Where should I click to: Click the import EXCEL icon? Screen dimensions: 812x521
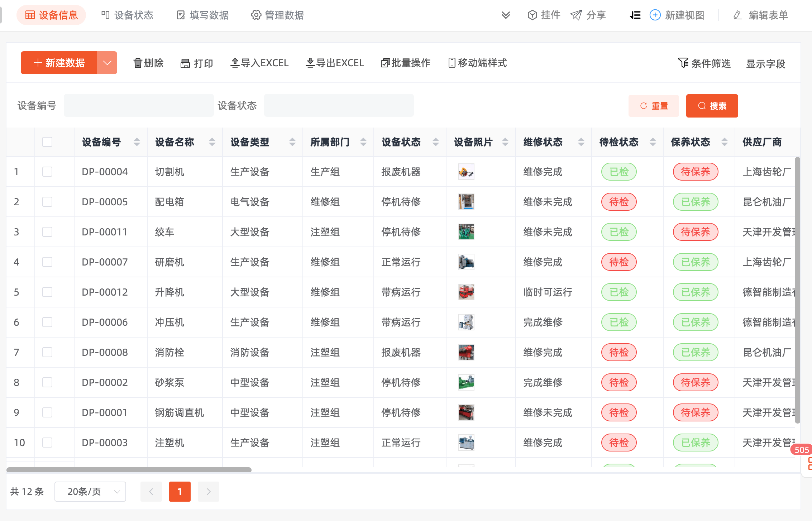tap(235, 63)
